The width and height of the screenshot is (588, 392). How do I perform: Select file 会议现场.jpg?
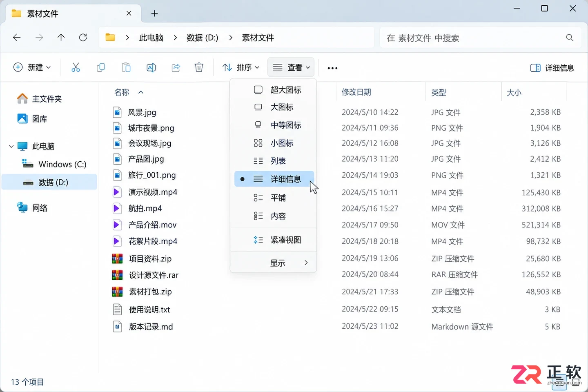(x=149, y=143)
